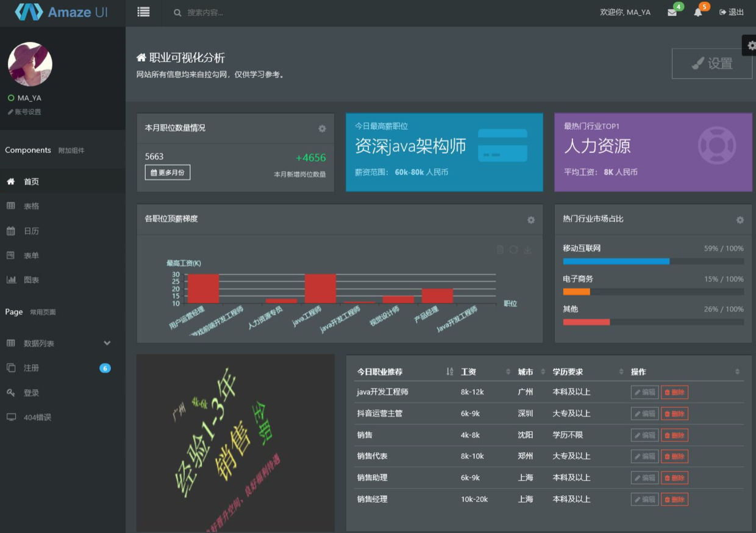Viewport: 756px width, 533px height.
Task: Collapse the 数据列表 sidebar chevron
Action: click(107, 343)
